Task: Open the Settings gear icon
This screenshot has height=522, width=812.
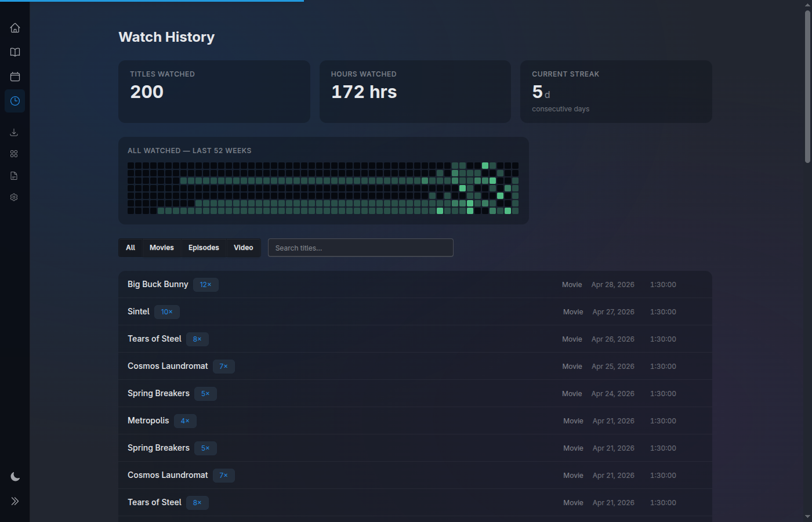Action: tap(14, 197)
